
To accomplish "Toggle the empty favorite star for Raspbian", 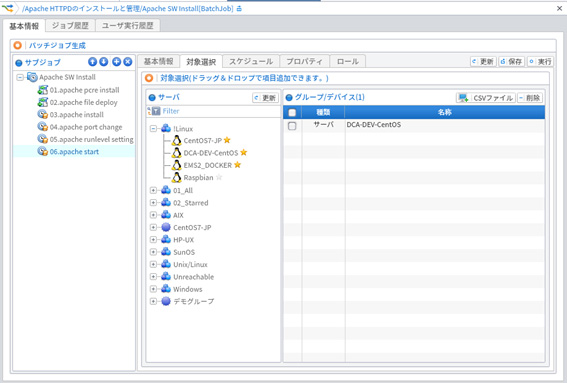I will point(219,177).
